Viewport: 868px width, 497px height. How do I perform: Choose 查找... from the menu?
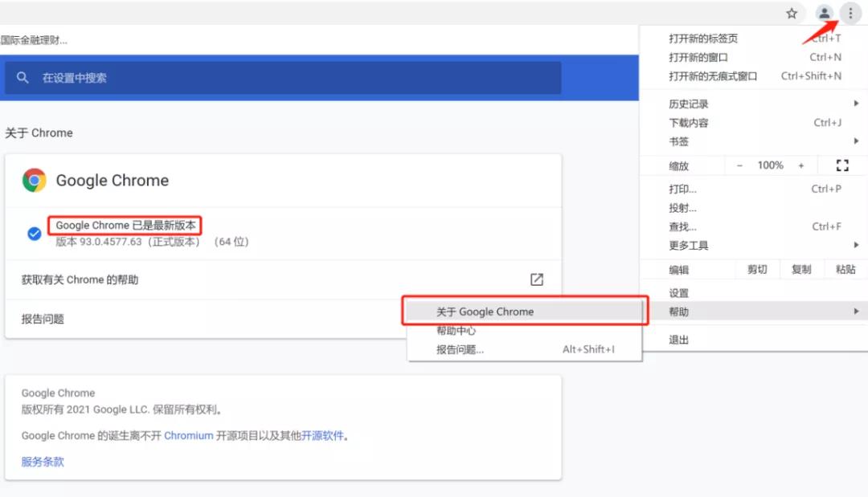coord(754,226)
